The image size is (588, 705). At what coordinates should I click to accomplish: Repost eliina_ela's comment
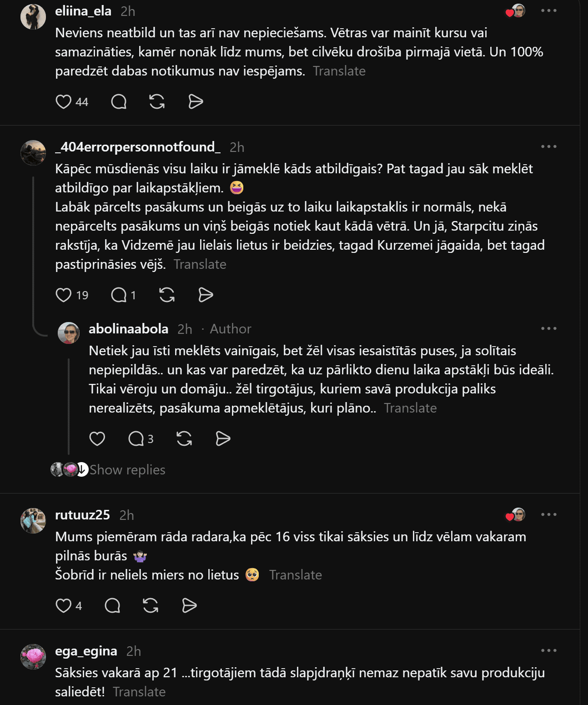tap(157, 101)
